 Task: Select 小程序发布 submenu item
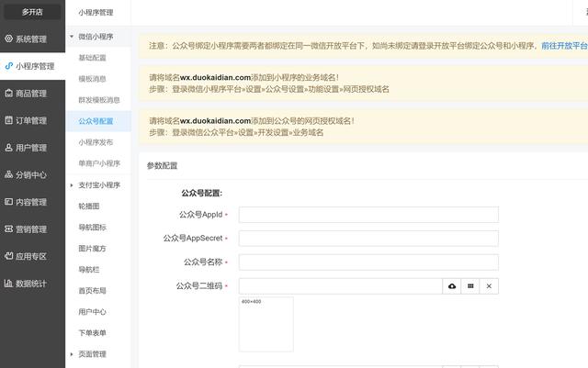pyautogui.click(x=96, y=142)
